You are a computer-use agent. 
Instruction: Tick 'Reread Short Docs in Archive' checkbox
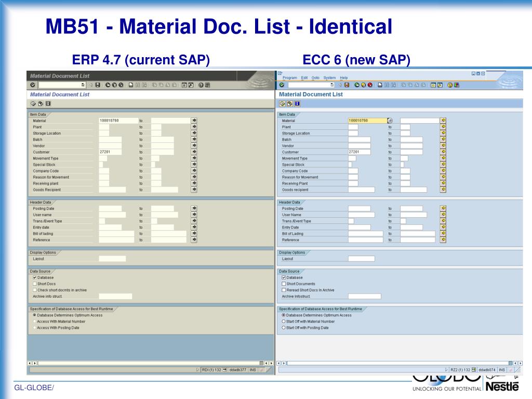tap(284, 290)
